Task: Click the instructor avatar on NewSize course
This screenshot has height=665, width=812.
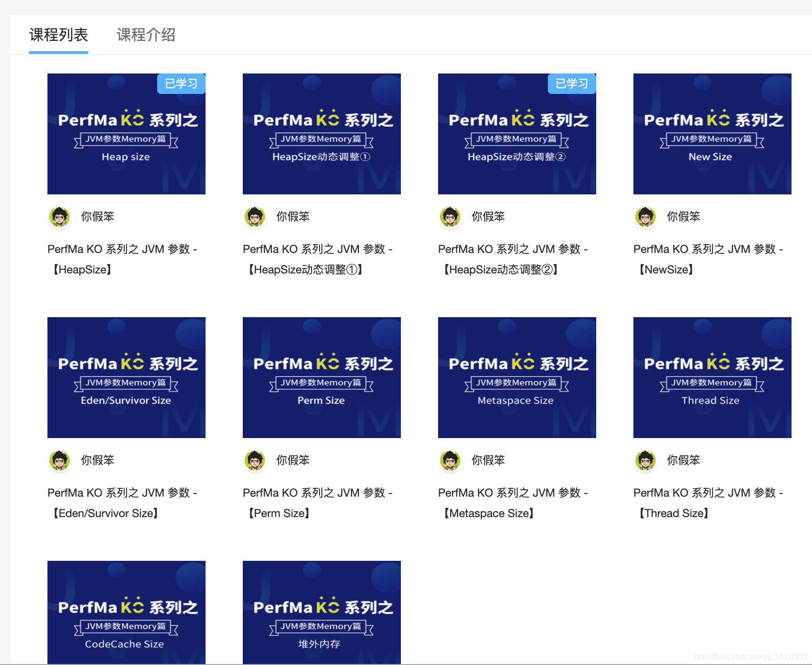Action: point(645,217)
